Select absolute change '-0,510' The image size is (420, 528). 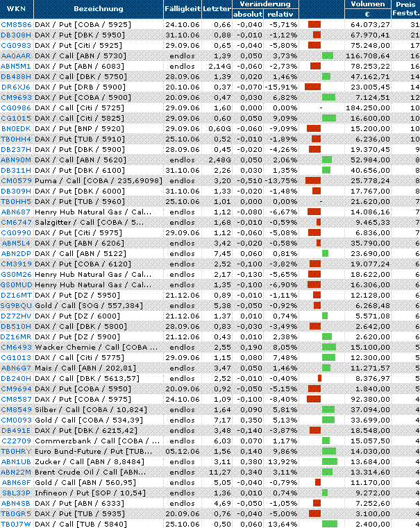250,181
